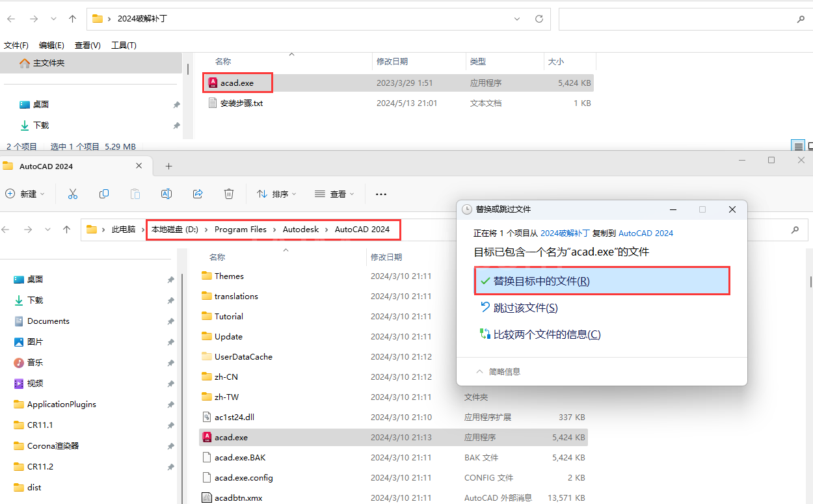Click the Share icon in toolbar
The width and height of the screenshot is (813, 504).
pos(198,194)
